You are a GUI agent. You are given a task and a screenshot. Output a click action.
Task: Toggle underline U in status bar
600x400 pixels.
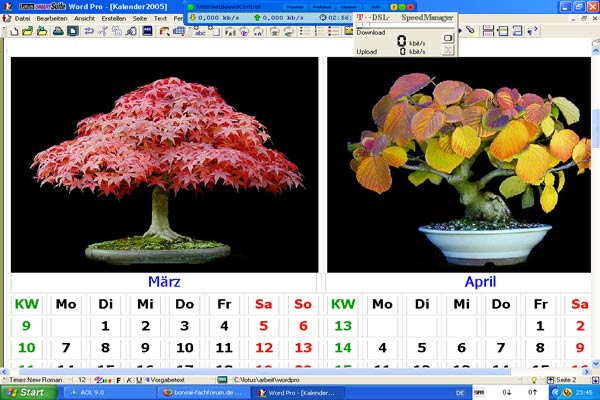(x=139, y=380)
